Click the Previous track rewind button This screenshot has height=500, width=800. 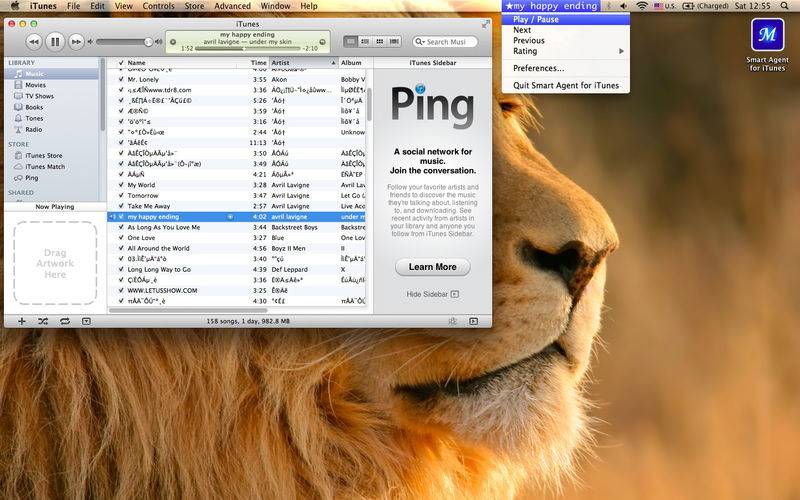click(34, 42)
